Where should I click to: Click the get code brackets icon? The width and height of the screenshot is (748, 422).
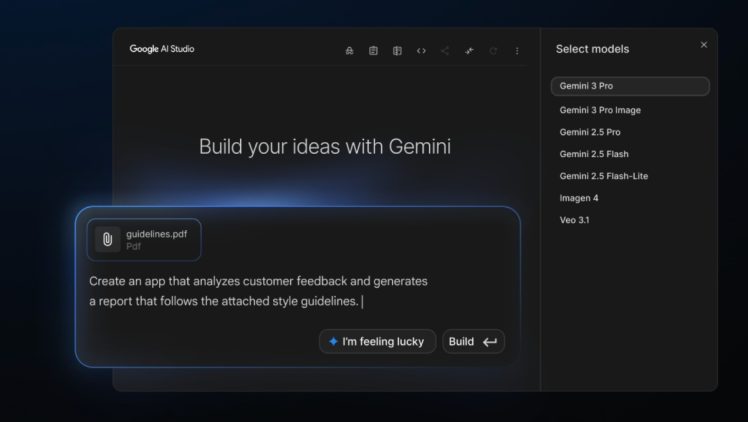[x=421, y=51]
